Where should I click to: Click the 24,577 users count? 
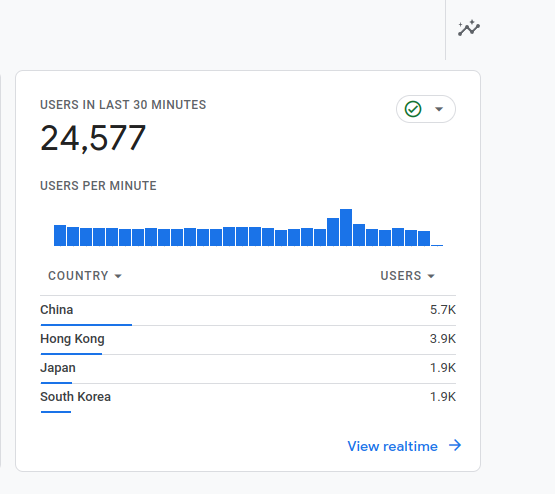pos(93,138)
